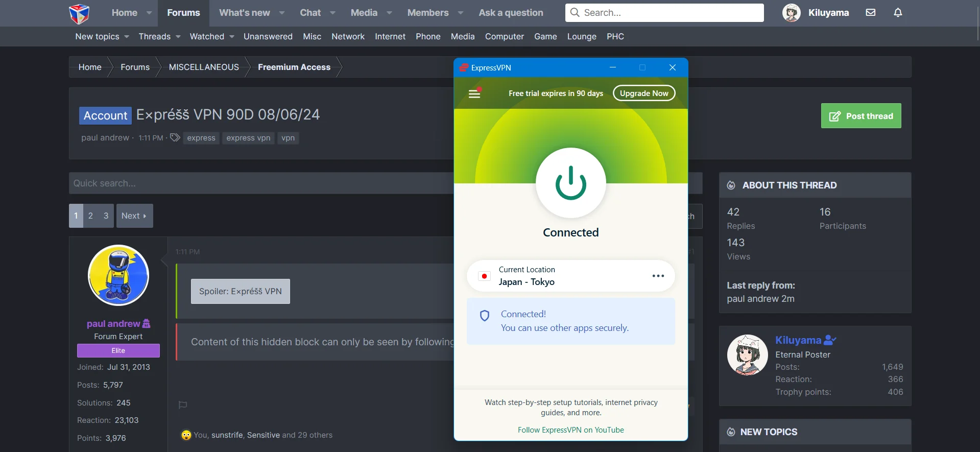Click the ExpressVPN title bar logo
Screen dimensions: 980x452
(x=464, y=67)
